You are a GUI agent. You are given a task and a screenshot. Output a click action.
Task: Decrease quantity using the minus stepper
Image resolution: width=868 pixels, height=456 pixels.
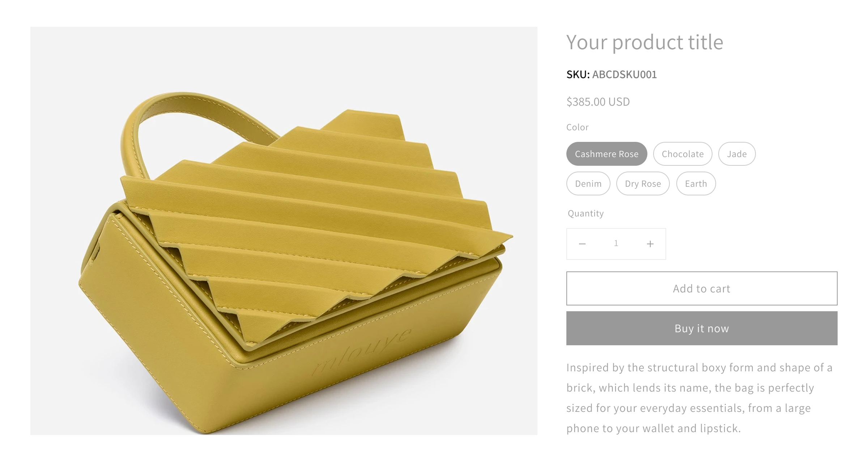pos(583,244)
